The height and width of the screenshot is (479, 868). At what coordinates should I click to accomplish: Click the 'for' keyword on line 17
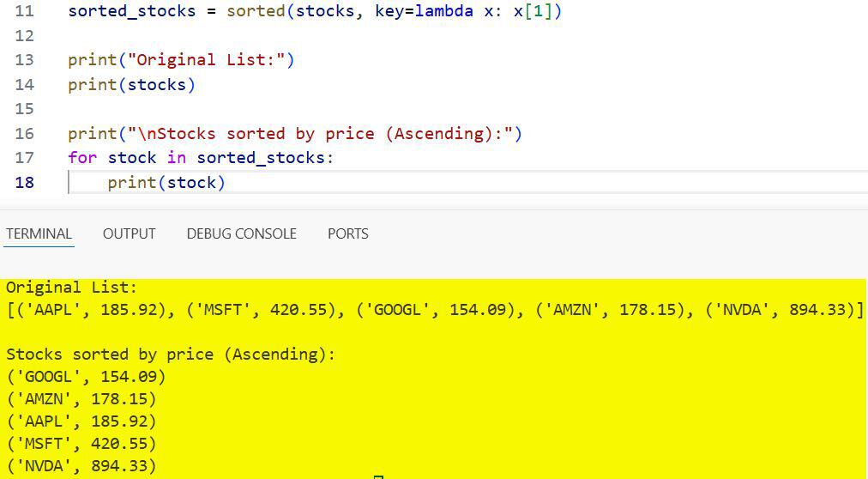[x=82, y=158]
